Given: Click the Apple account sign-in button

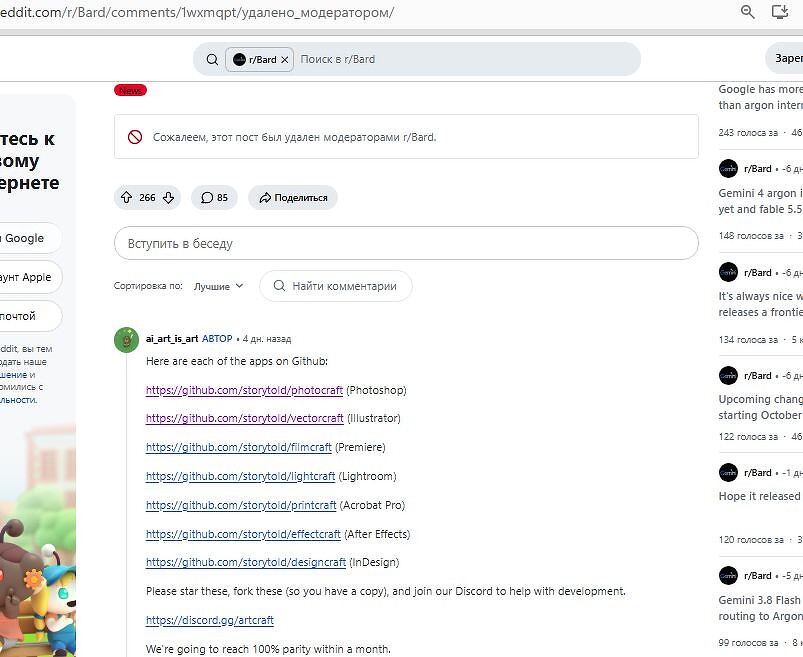Looking at the screenshot, I should pos(31,277).
